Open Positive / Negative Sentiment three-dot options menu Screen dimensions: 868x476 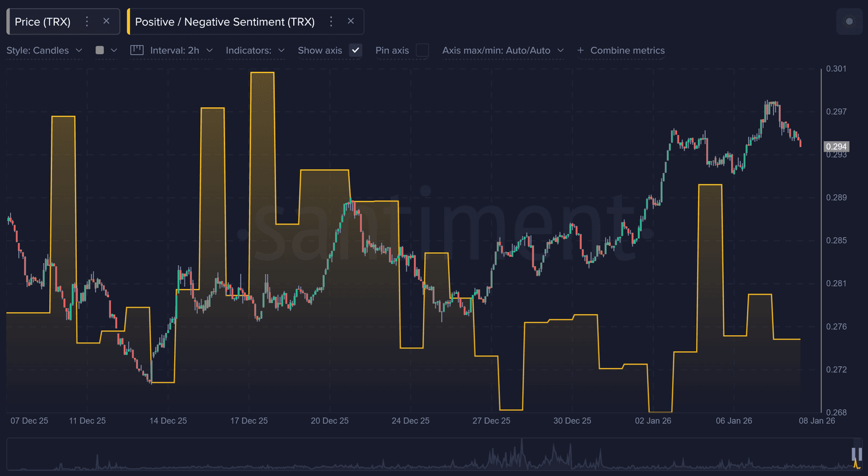point(331,21)
